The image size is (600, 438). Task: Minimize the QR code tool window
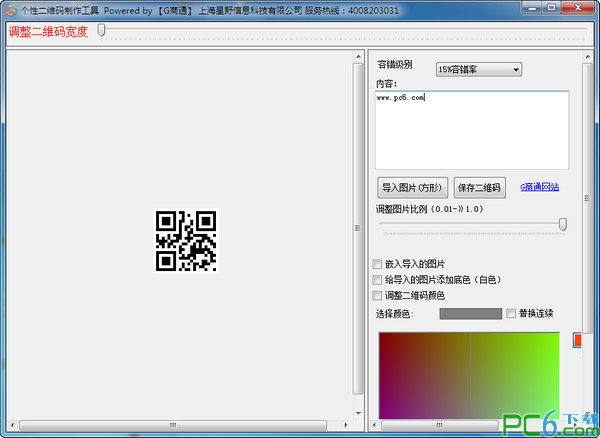pos(532,8)
